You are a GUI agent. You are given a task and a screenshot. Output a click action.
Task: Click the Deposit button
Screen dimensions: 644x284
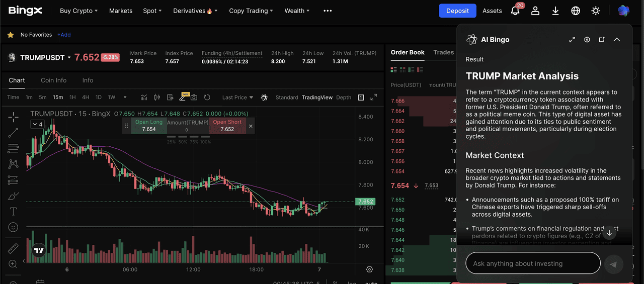pyautogui.click(x=457, y=11)
